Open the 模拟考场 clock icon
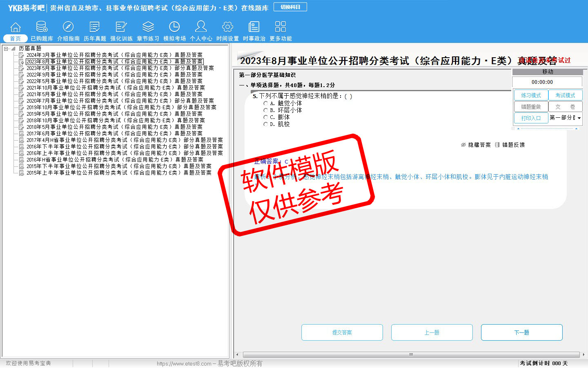The image size is (588, 368). pos(174,27)
